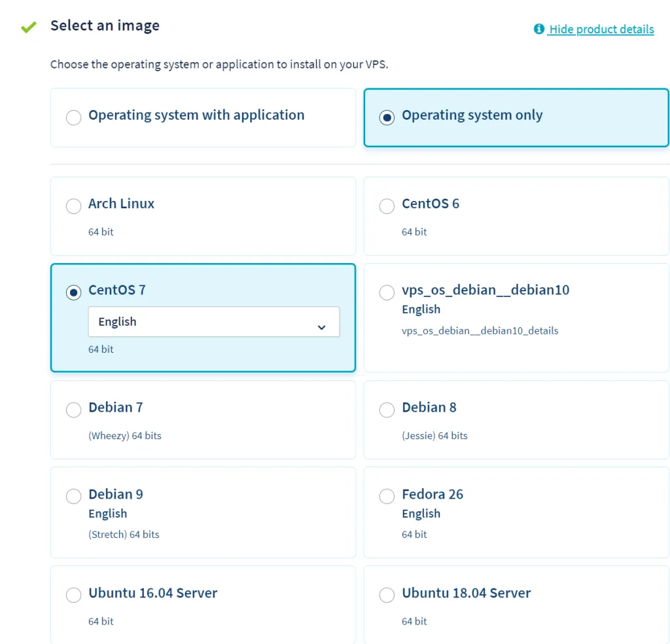Screen dimensions: 670x644
Task: Click the Select an image heading
Action: click(105, 26)
